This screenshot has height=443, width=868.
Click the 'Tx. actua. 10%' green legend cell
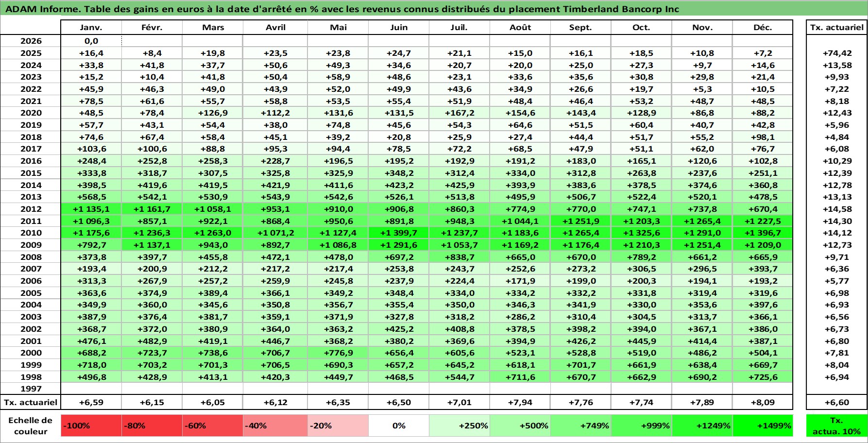[836, 426]
